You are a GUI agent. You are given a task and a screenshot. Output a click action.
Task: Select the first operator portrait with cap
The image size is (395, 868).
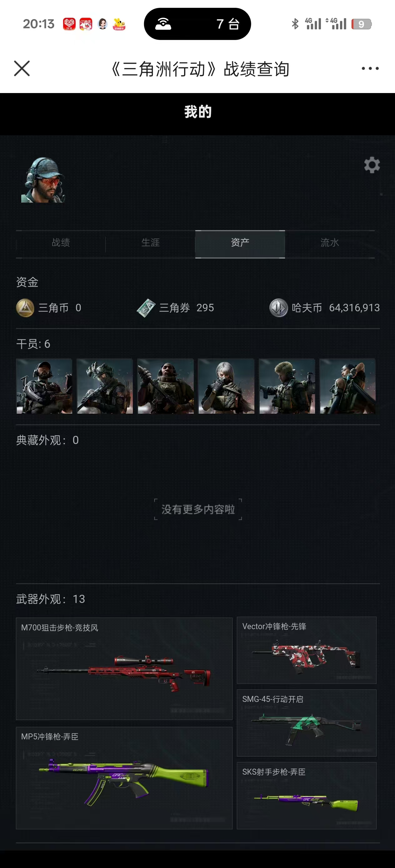pos(44,386)
